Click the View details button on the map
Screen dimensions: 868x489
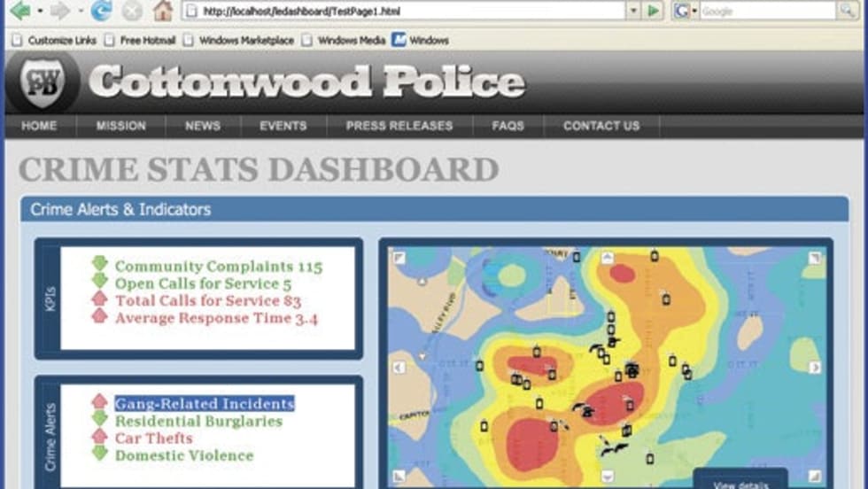click(x=740, y=483)
